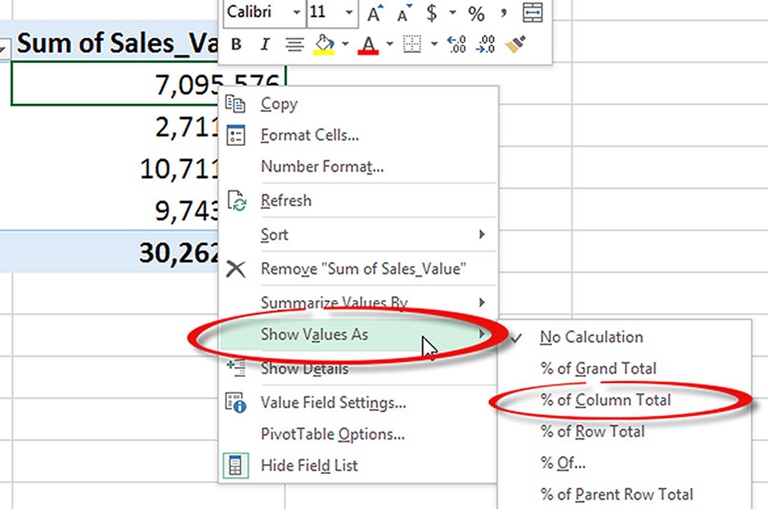Click the Increase Font Size icon
The image size is (768, 509).
pyautogui.click(x=375, y=13)
